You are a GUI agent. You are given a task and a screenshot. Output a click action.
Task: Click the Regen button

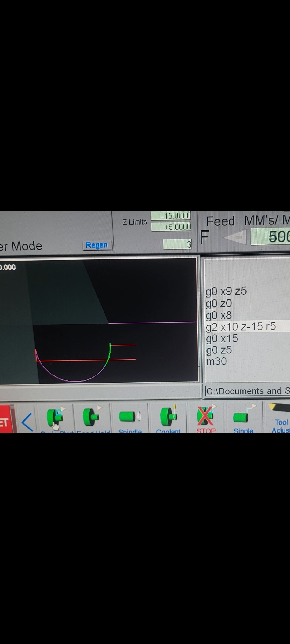(97, 245)
